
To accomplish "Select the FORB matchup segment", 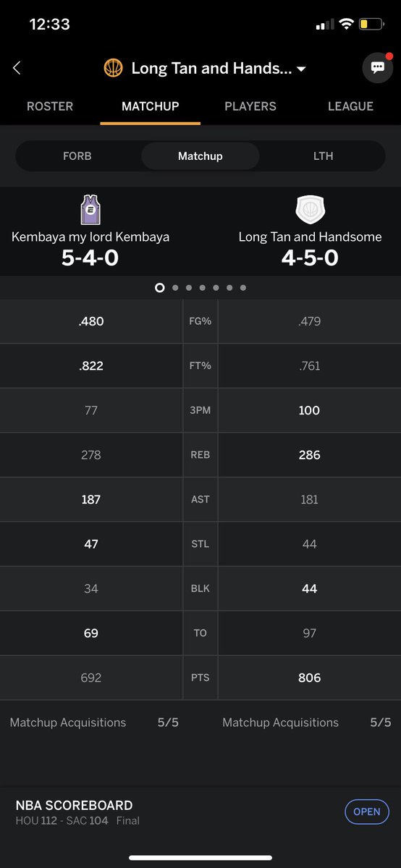I will click(77, 156).
